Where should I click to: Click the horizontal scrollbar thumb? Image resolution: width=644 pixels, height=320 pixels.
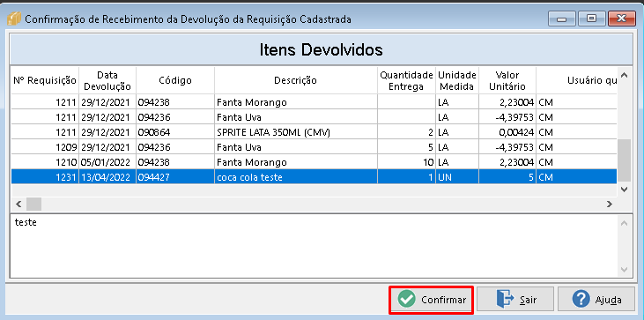coord(33,204)
